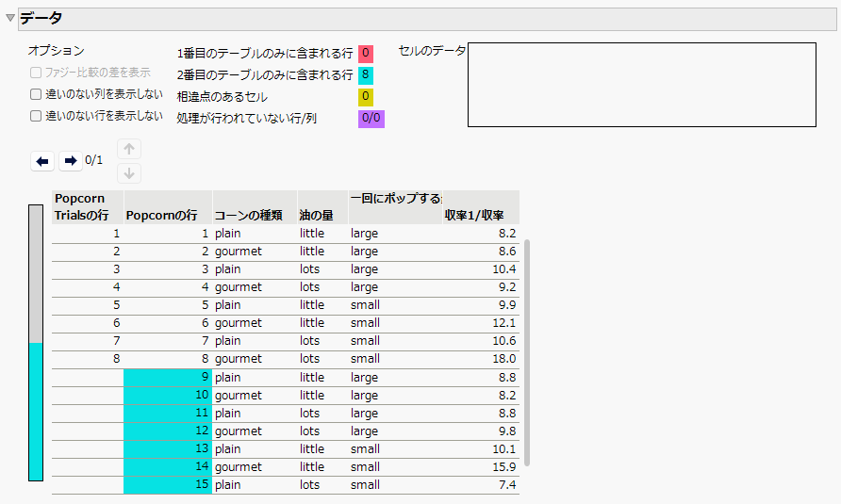Image resolution: width=841 pixels, height=504 pixels.
Task: Click the 相違点のあるセル label
Action: point(223,97)
